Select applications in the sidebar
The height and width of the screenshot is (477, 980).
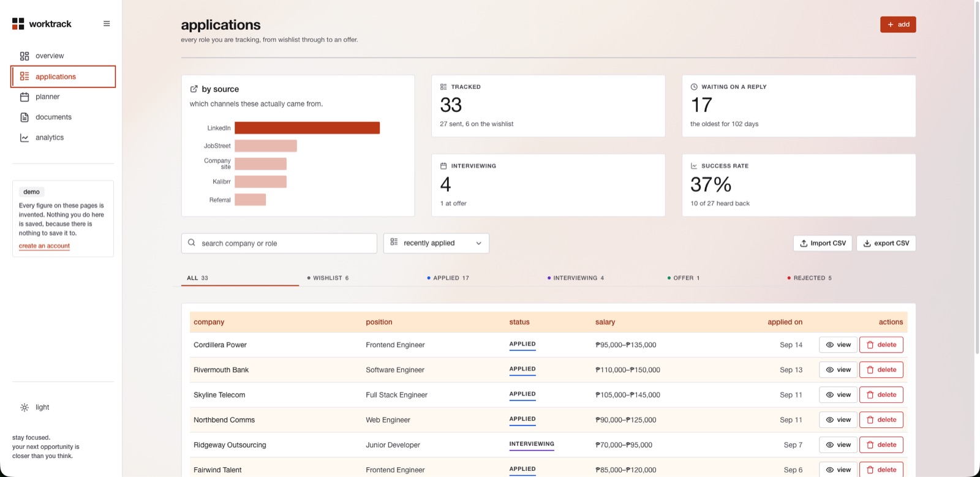tap(63, 77)
